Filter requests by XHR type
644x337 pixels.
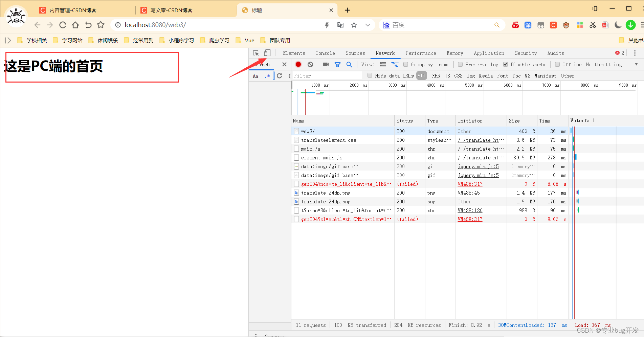(x=436, y=76)
